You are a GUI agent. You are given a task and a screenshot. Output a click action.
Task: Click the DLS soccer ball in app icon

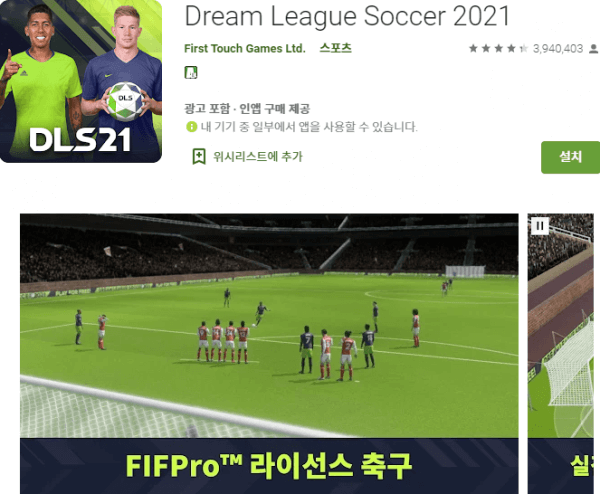125,102
